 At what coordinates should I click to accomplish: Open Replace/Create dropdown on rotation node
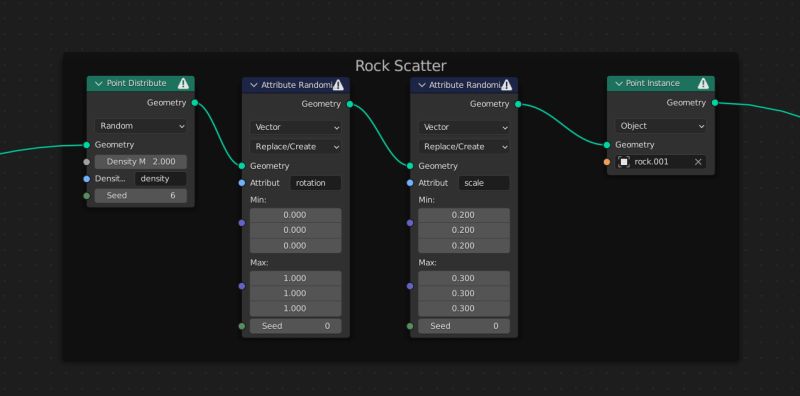tap(295, 147)
